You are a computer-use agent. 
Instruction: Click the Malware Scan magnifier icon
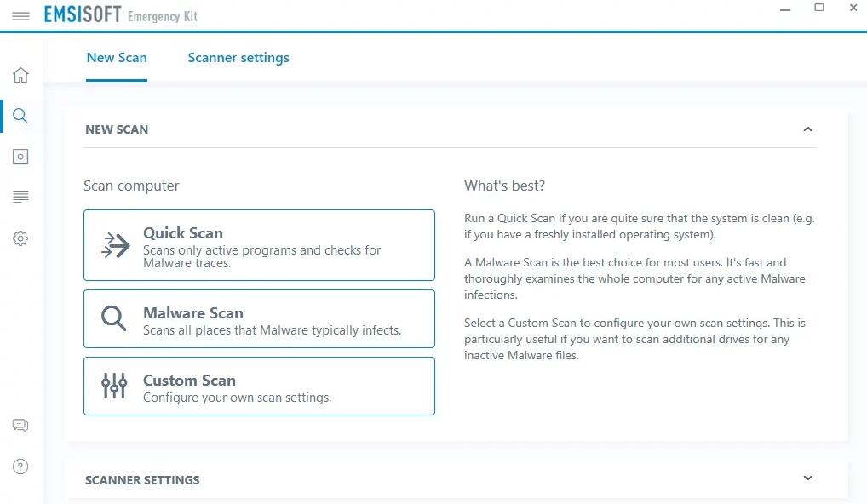[113, 319]
